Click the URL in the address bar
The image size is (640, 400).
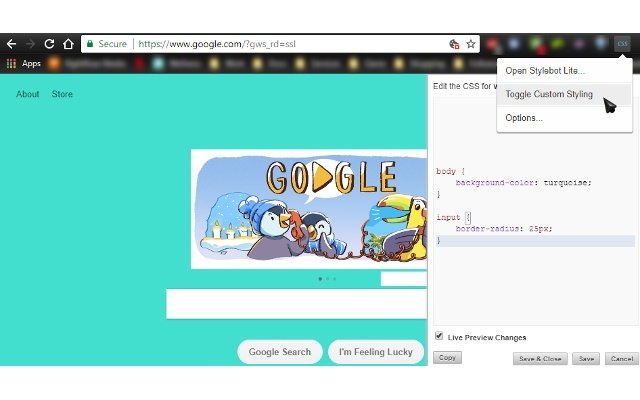(217, 44)
